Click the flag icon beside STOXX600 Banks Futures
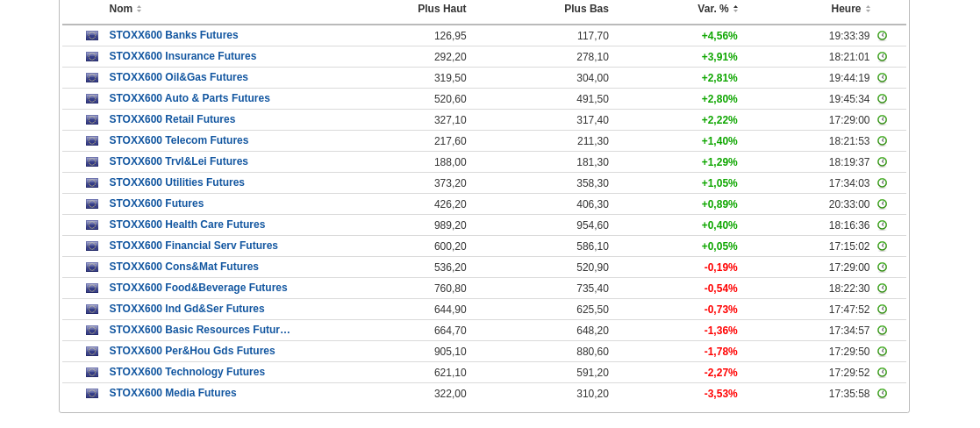The width and height of the screenshot is (980, 428). (x=92, y=36)
